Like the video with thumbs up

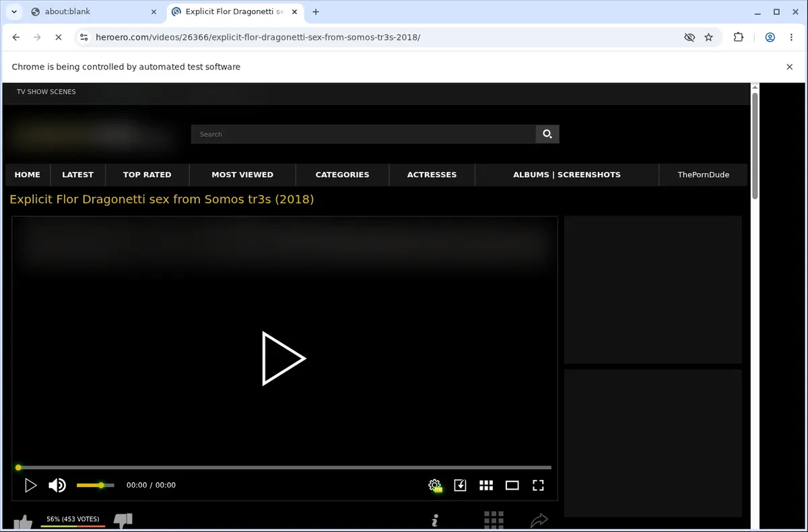click(x=23, y=523)
